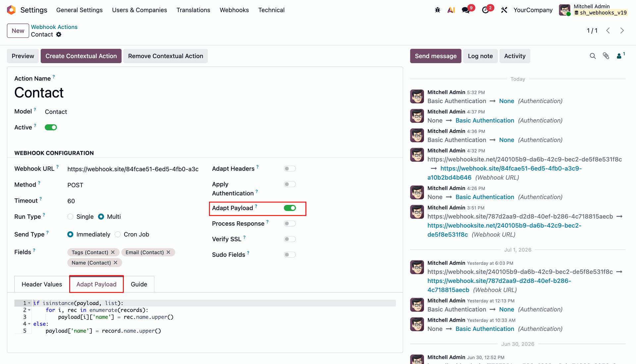
Task: Collapse code fold arrow on line 4
Action: click(29, 324)
